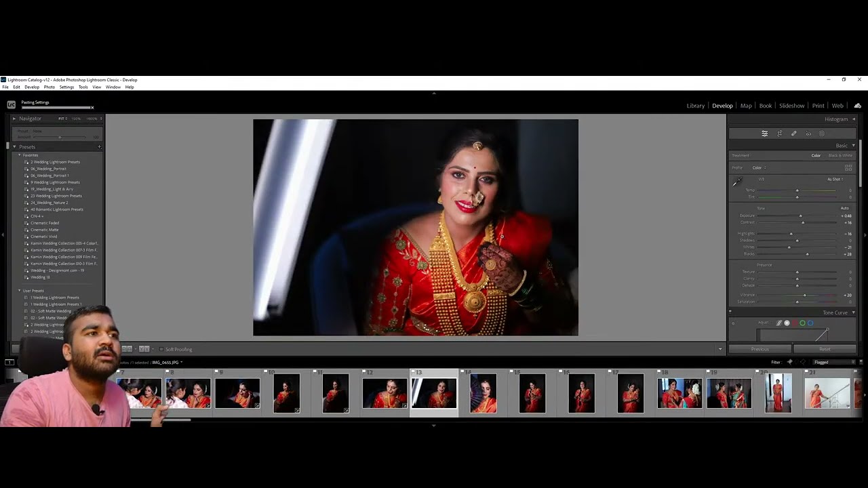
Task: Pick the White Balance eyedropper
Action: click(737, 182)
